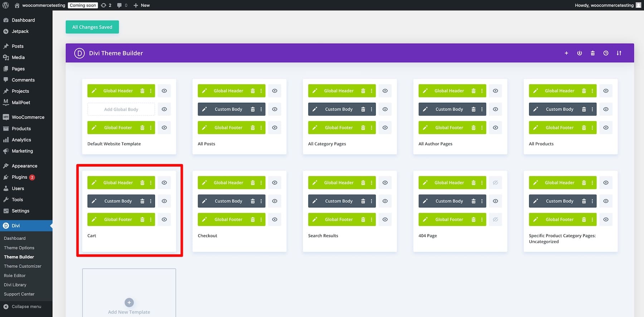The height and width of the screenshot is (317, 644).
Task: Delete Global Footer in Checkout template
Action: 253,220
